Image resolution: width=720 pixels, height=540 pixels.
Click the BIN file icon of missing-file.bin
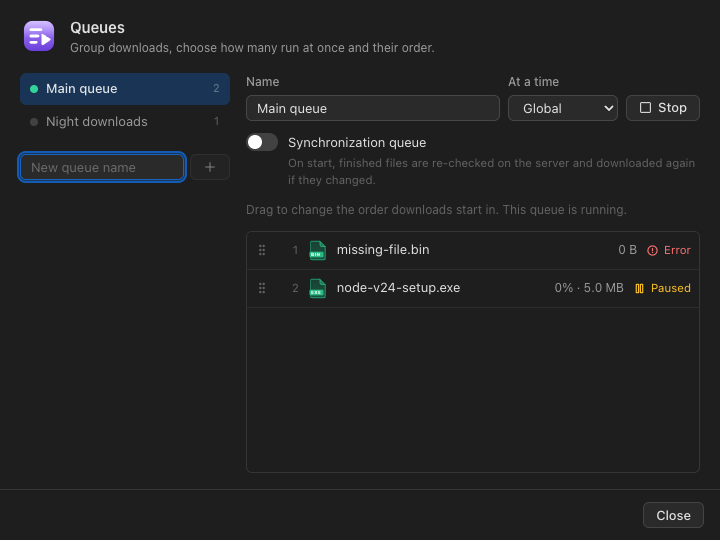pos(318,251)
